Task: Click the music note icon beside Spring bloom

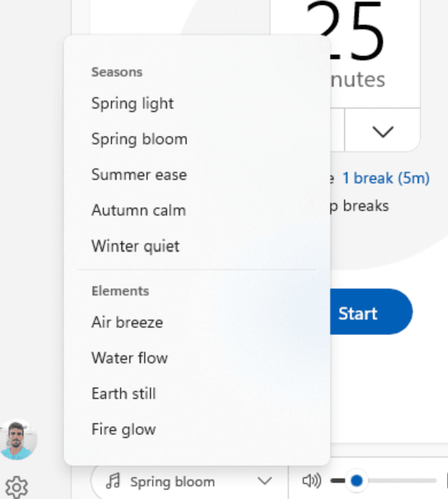Action: (x=114, y=481)
